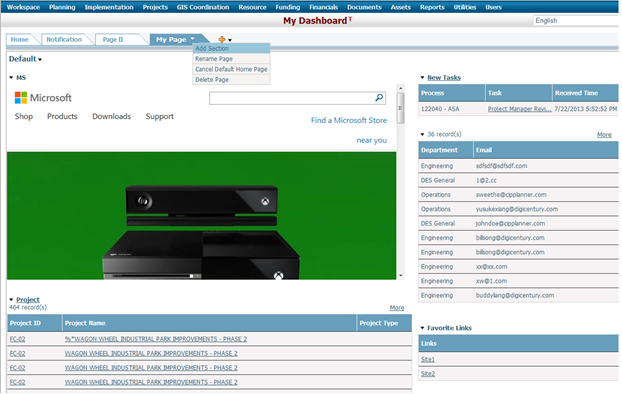Open the Documents menu

[x=364, y=7]
